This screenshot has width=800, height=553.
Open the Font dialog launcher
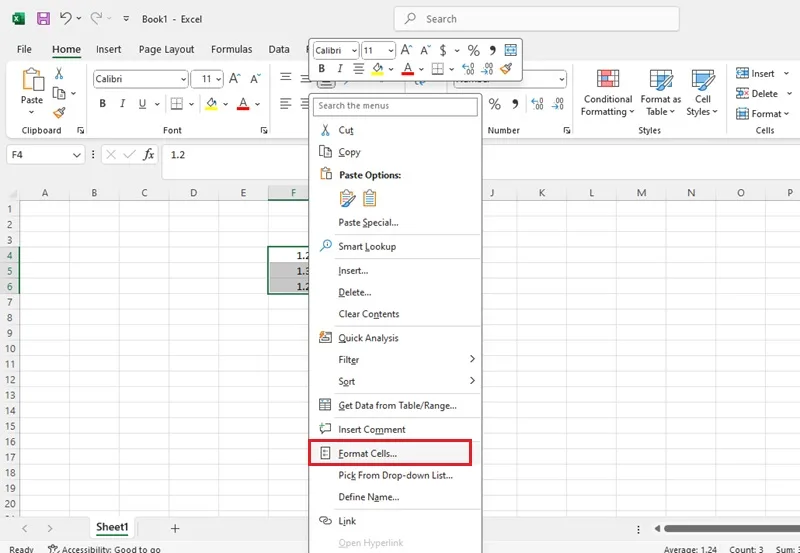tap(264, 131)
